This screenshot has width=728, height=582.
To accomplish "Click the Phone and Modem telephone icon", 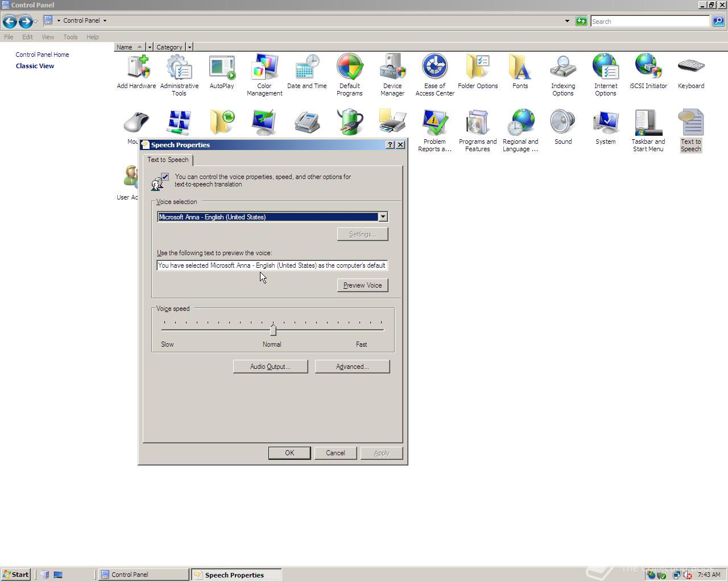I will pyautogui.click(x=307, y=122).
